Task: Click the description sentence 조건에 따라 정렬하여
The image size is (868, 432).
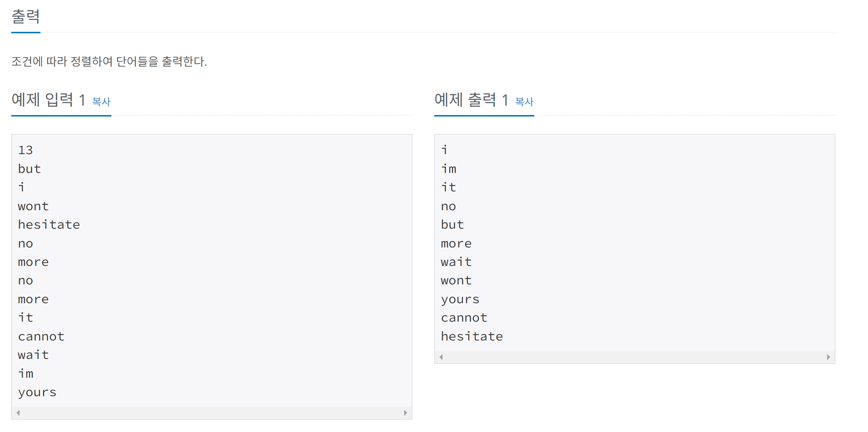Action: (x=109, y=62)
